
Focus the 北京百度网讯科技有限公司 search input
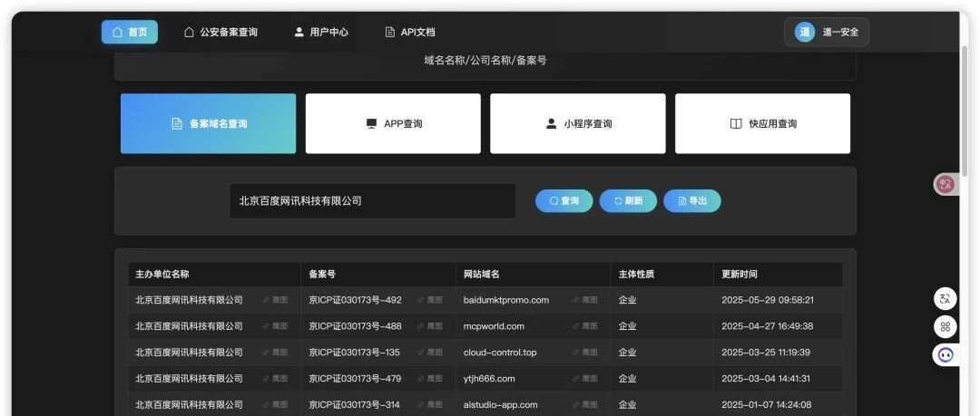click(x=373, y=200)
